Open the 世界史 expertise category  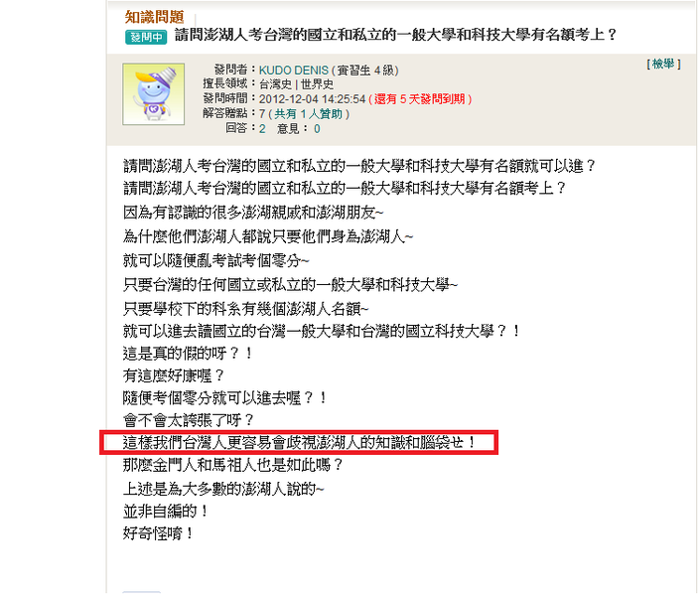coord(317,84)
